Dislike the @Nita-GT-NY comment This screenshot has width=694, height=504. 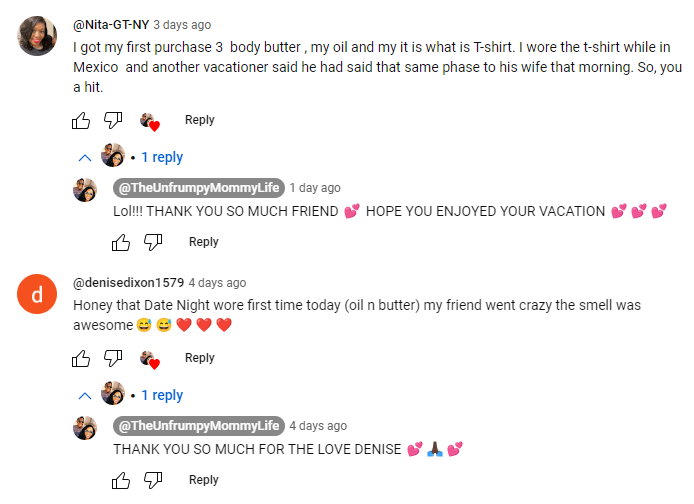pyautogui.click(x=113, y=121)
